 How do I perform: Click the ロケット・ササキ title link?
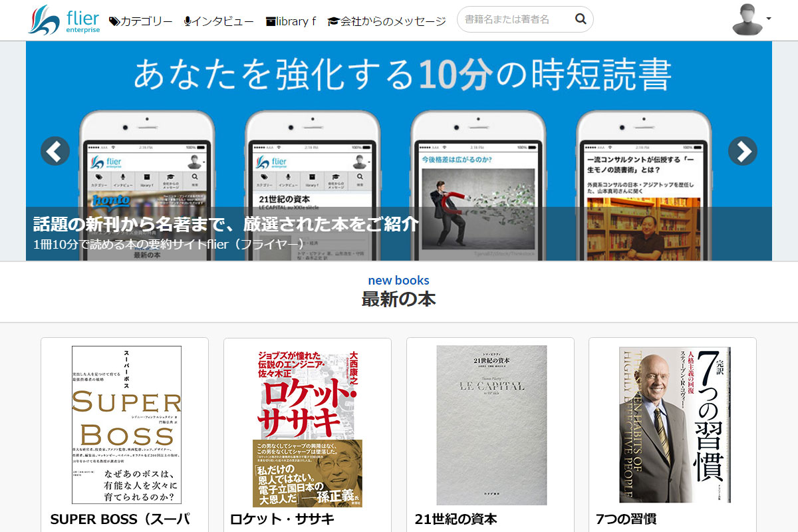click(x=282, y=519)
